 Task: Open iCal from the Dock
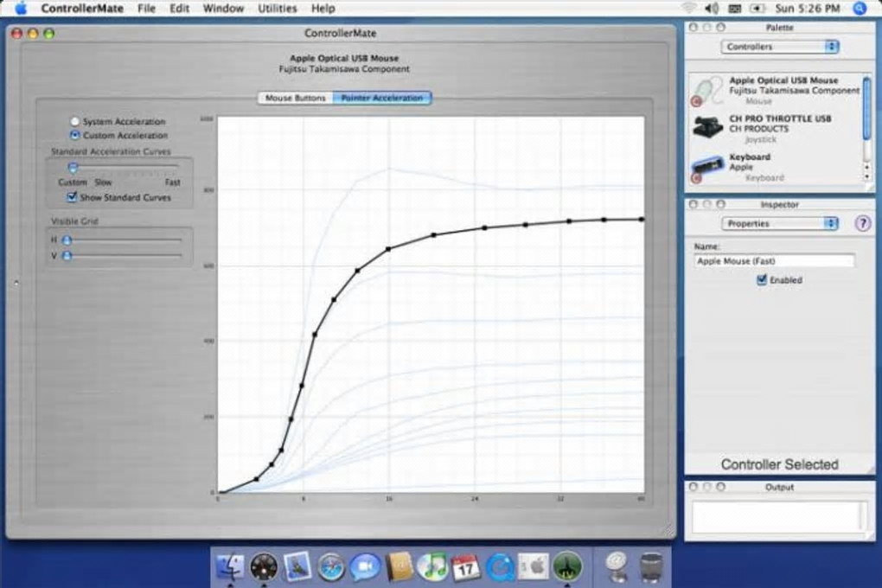466,567
